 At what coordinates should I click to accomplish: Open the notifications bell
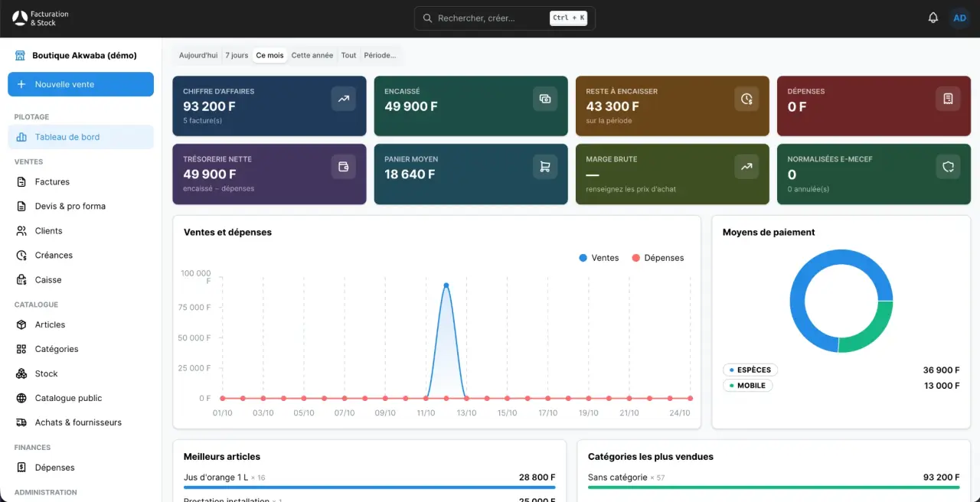[x=933, y=18]
